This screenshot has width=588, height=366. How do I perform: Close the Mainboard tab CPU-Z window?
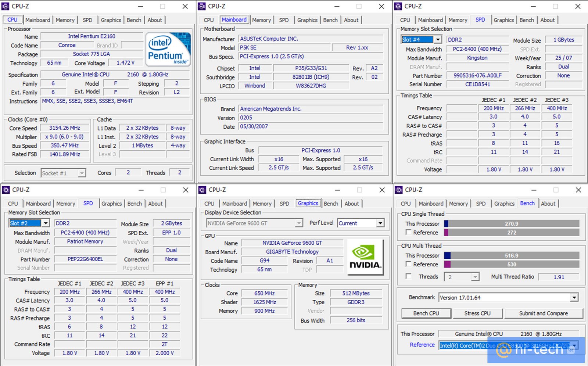coord(381,7)
